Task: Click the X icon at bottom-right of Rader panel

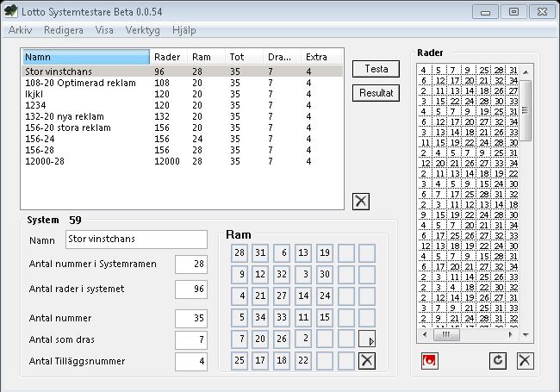Action: 526,360
